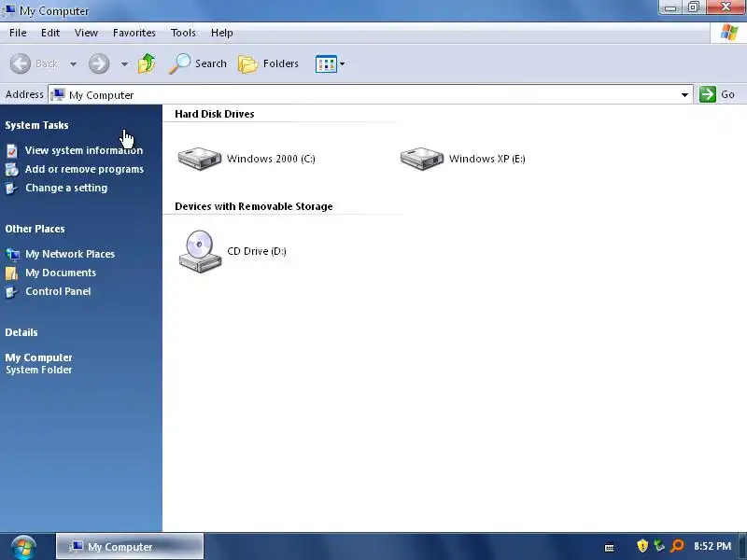Select the Windows XP (E:) drive icon
Image resolution: width=747 pixels, height=560 pixels.
422,158
